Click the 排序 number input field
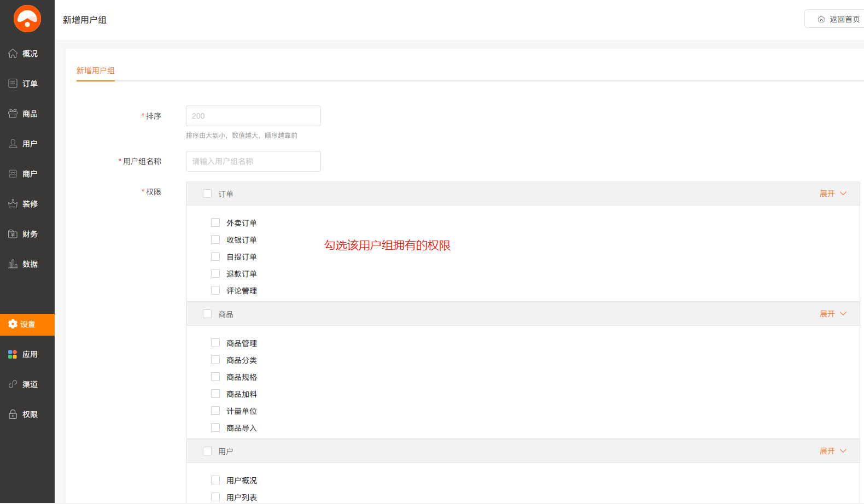This screenshot has width=864, height=504. pyautogui.click(x=253, y=116)
